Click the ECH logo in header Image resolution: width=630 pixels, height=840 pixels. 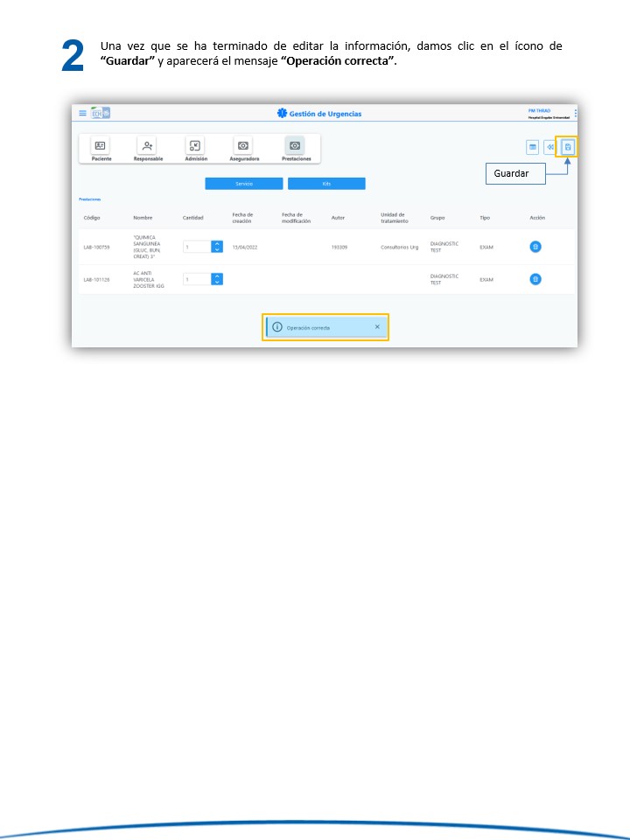[x=100, y=113]
